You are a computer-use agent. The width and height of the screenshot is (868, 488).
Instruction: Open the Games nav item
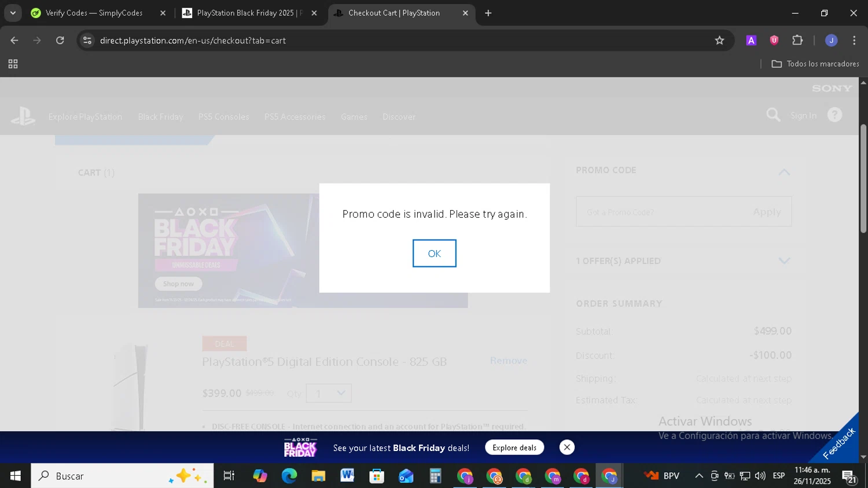coord(354,117)
